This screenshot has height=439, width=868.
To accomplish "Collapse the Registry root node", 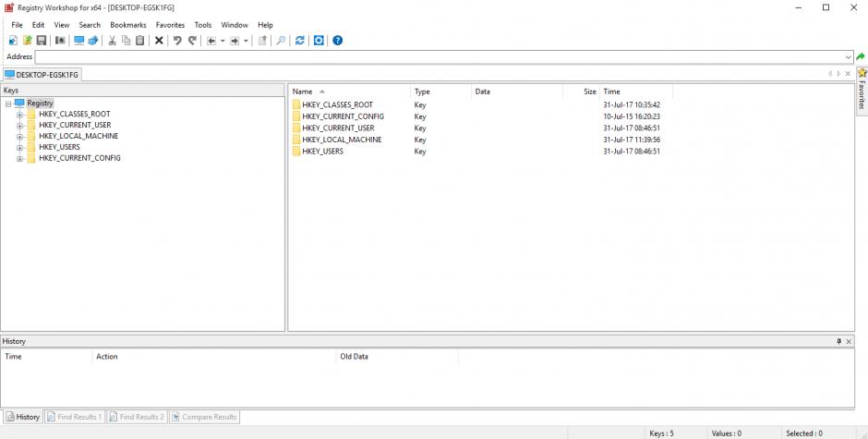I will (8, 104).
